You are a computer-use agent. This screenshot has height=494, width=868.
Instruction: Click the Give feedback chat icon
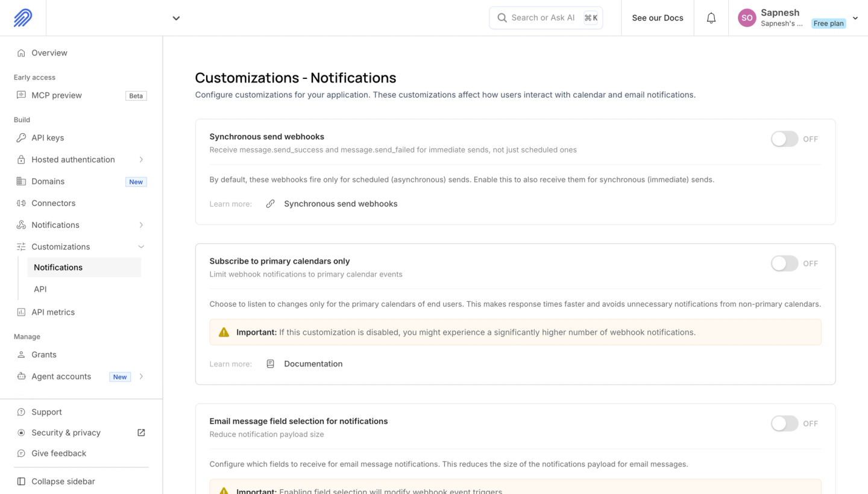tap(21, 453)
